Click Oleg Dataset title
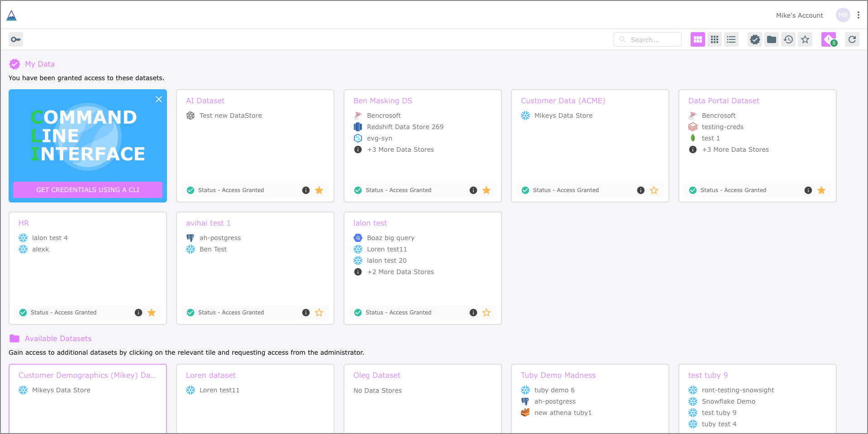The image size is (868, 434). pos(377,375)
